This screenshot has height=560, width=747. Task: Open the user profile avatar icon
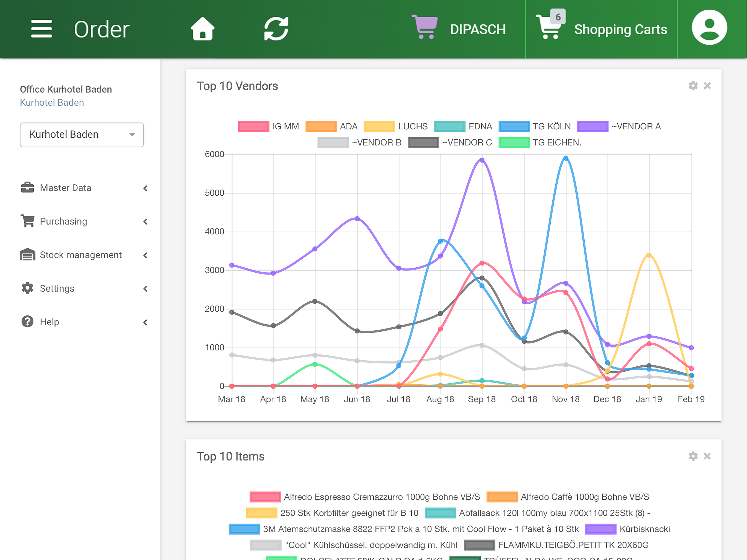click(x=709, y=28)
